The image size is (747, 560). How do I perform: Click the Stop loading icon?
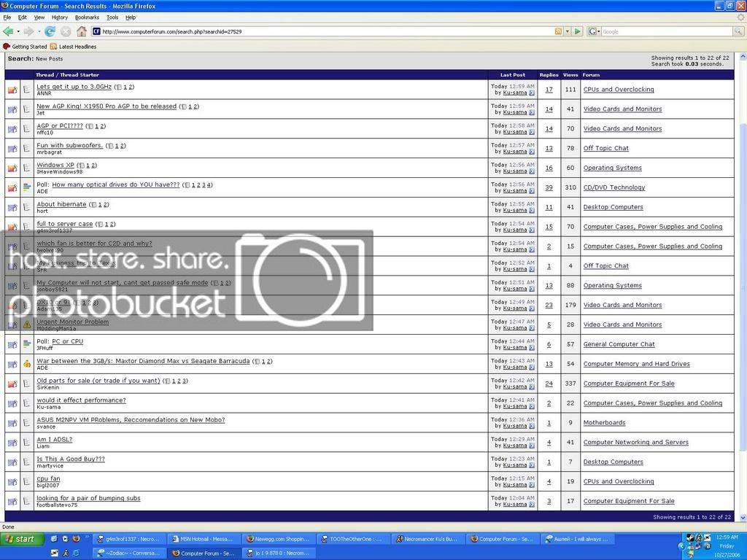point(66,31)
